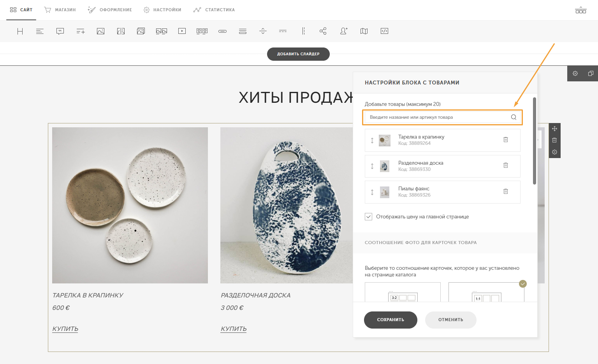Add social share block
Image resolution: width=598 pixels, height=364 pixels.
[323, 31]
